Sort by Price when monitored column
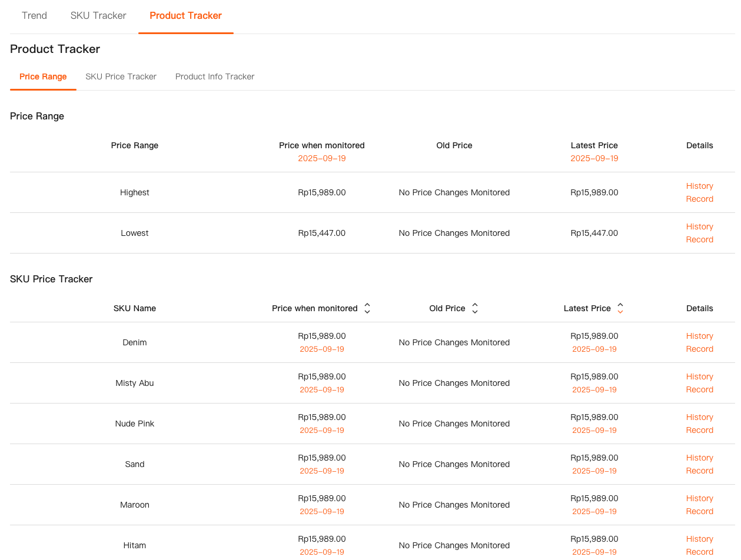The image size is (741, 560). [367, 308]
